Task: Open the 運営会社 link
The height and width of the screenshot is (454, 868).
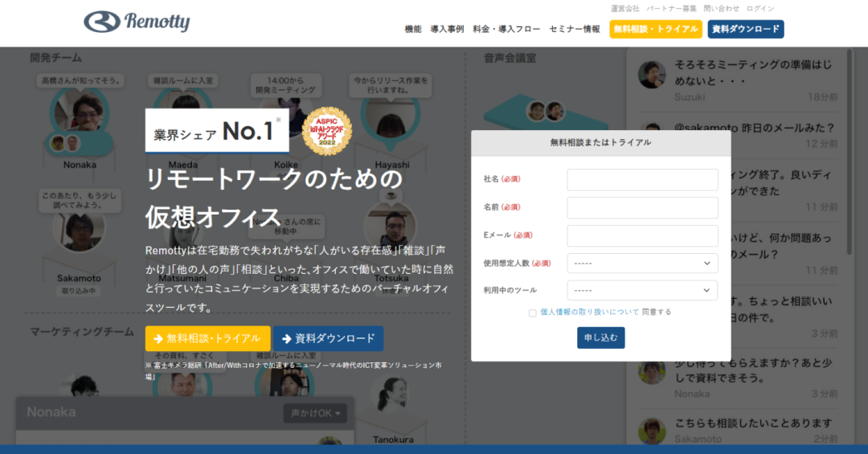Action: coord(625,8)
